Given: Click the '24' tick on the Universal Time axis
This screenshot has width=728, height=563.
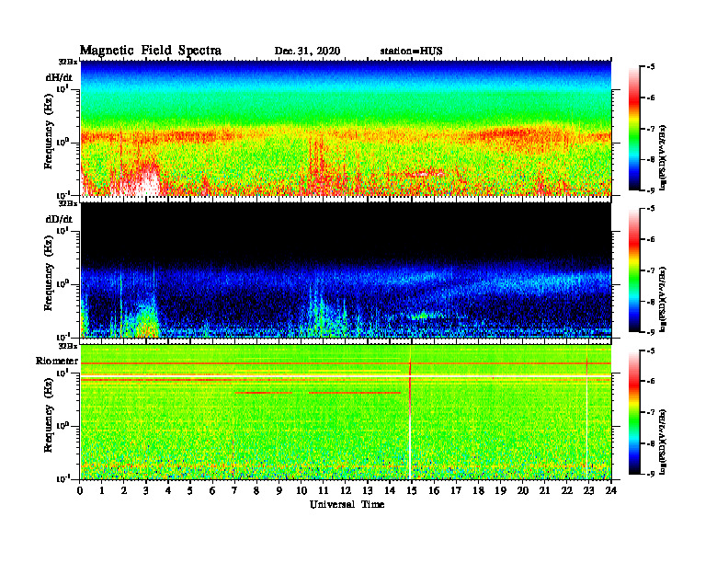Looking at the screenshot, I should 611,490.
